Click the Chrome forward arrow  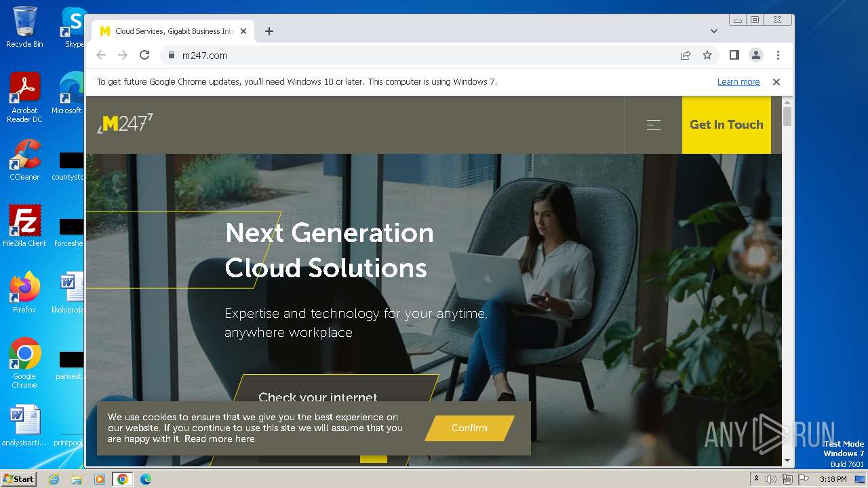tap(123, 56)
